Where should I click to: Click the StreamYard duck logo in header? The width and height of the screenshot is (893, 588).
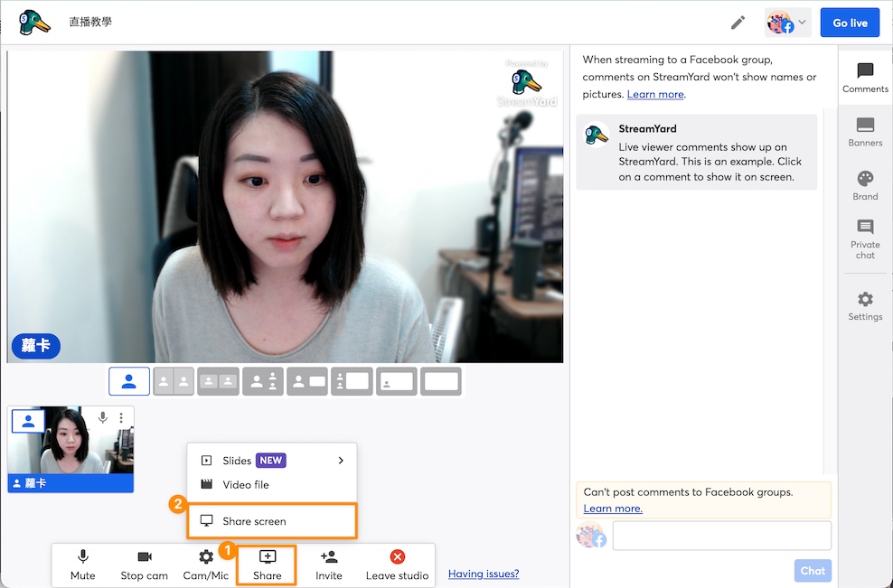tap(33, 23)
